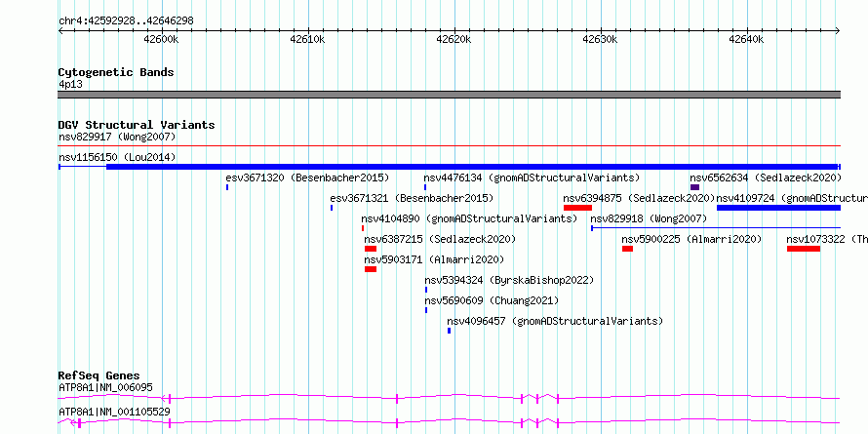Click the 42630k ruler tick label
The width and height of the screenshot is (868, 434).
click(x=601, y=39)
